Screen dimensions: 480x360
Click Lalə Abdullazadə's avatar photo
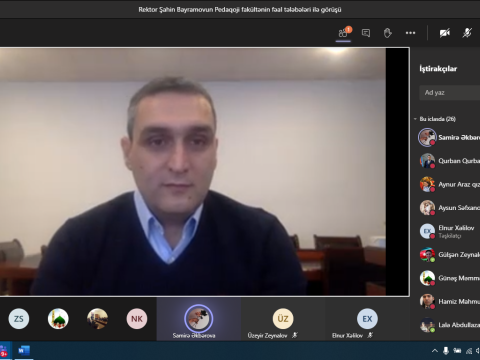click(427, 325)
